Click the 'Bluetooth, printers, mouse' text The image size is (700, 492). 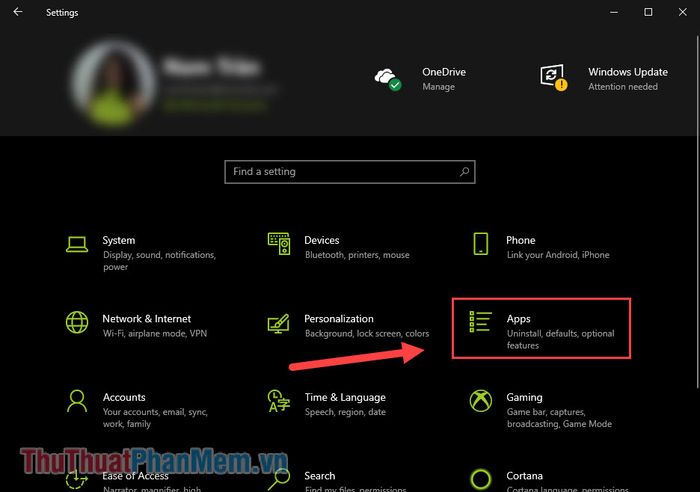(357, 255)
